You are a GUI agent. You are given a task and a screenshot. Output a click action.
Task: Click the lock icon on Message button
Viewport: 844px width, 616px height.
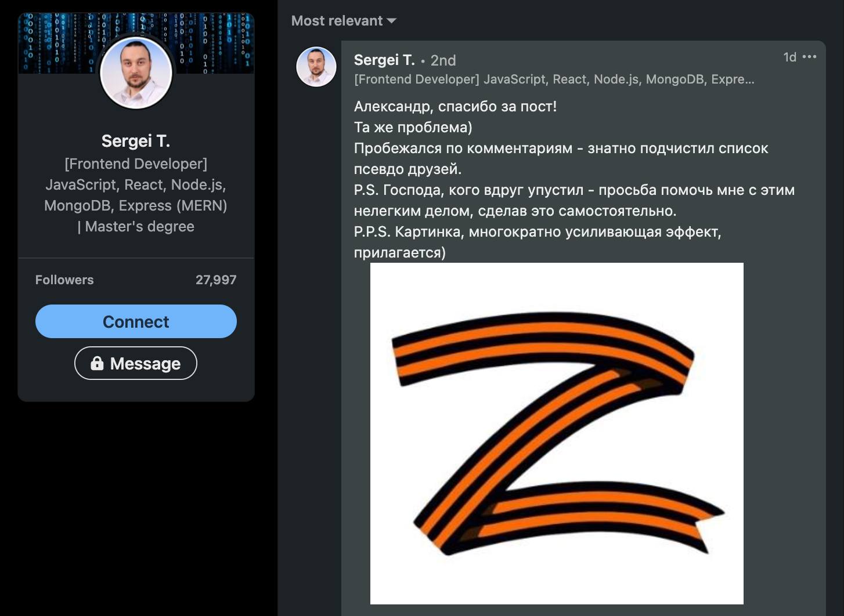coord(97,363)
